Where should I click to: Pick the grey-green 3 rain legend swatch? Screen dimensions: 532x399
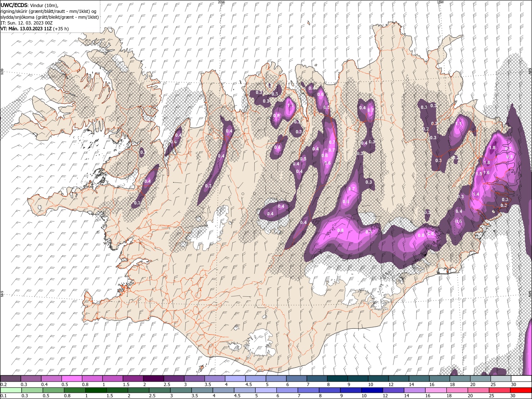(x=181, y=390)
